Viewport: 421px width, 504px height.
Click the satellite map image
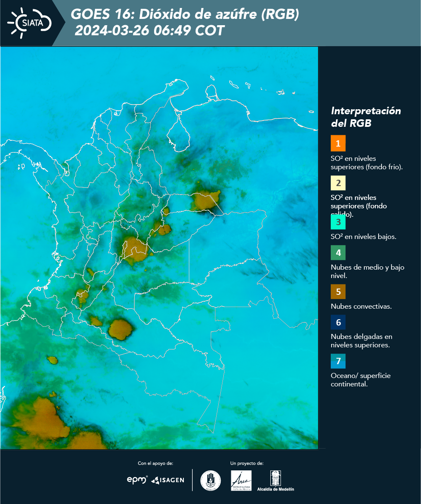[x=159, y=247]
